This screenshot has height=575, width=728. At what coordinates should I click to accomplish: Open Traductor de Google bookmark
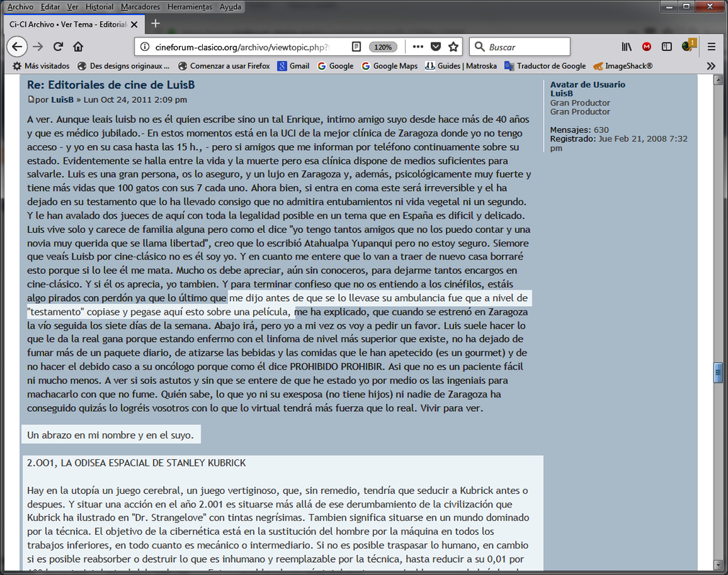pyautogui.click(x=545, y=66)
